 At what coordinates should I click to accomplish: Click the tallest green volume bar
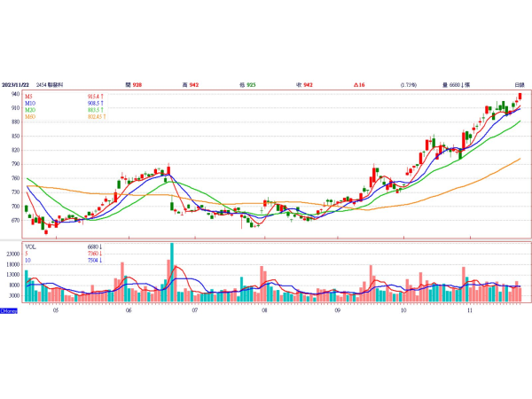(172, 270)
